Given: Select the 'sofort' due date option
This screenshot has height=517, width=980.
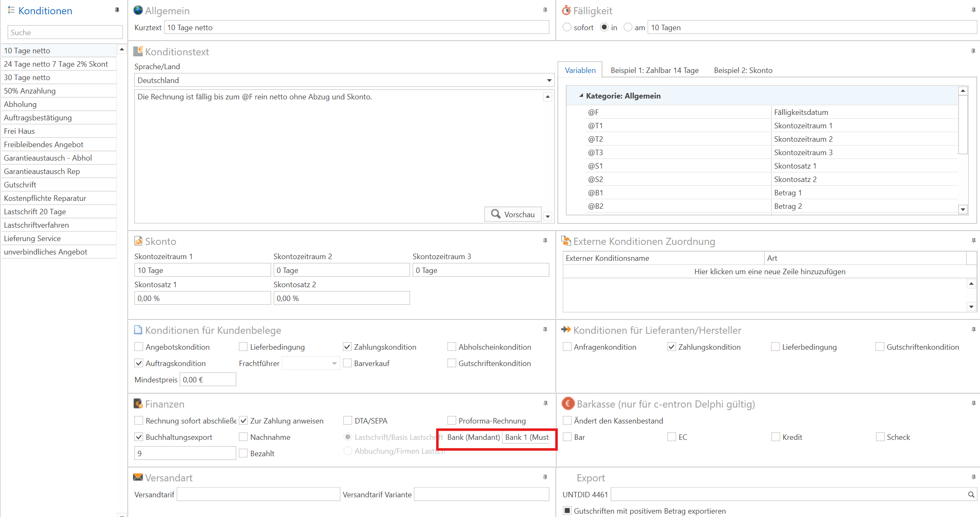Looking at the screenshot, I should 567,27.
